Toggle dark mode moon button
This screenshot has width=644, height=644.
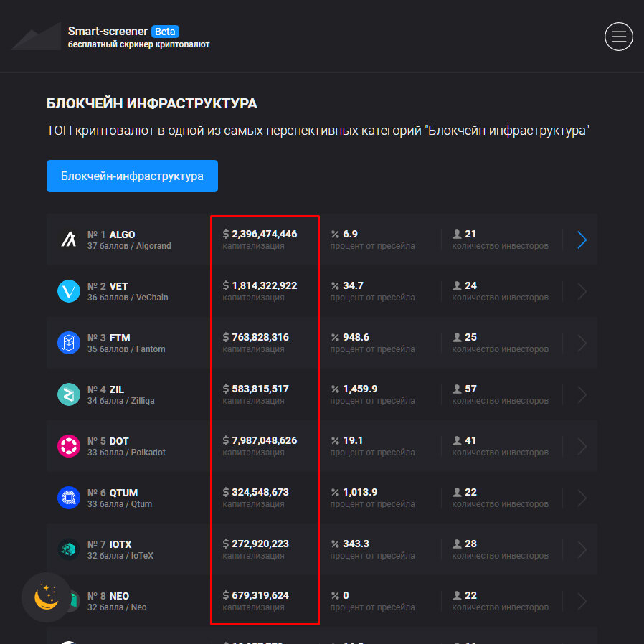[46, 597]
